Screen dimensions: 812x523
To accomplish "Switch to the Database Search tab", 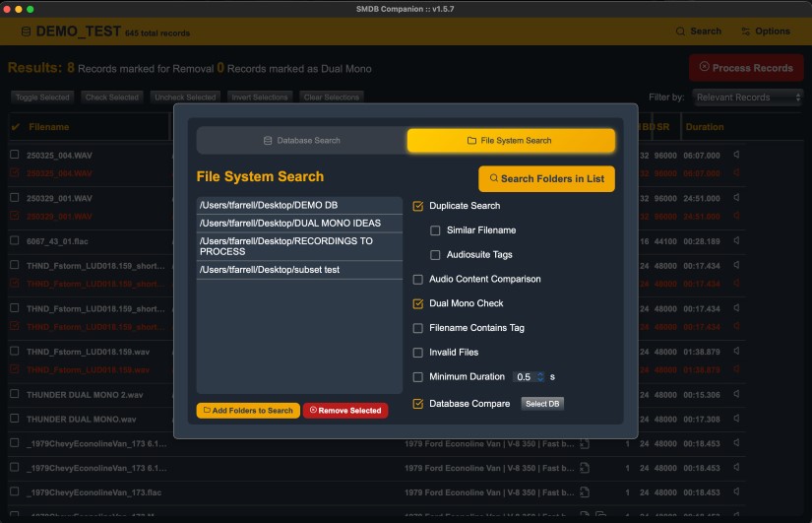I will click(x=301, y=141).
